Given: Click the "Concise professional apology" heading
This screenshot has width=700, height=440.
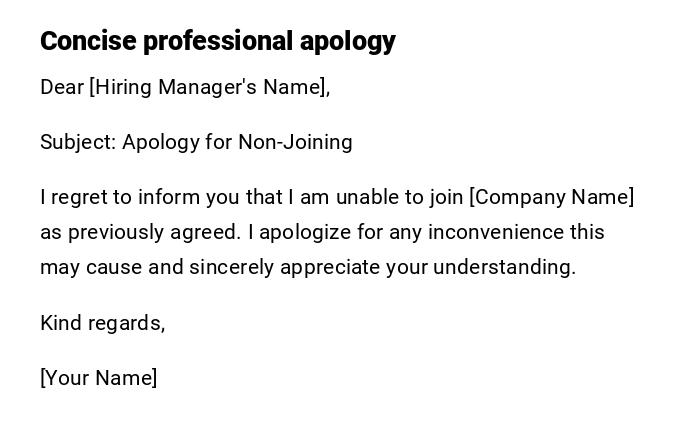Looking at the screenshot, I should [x=218, y=41].
